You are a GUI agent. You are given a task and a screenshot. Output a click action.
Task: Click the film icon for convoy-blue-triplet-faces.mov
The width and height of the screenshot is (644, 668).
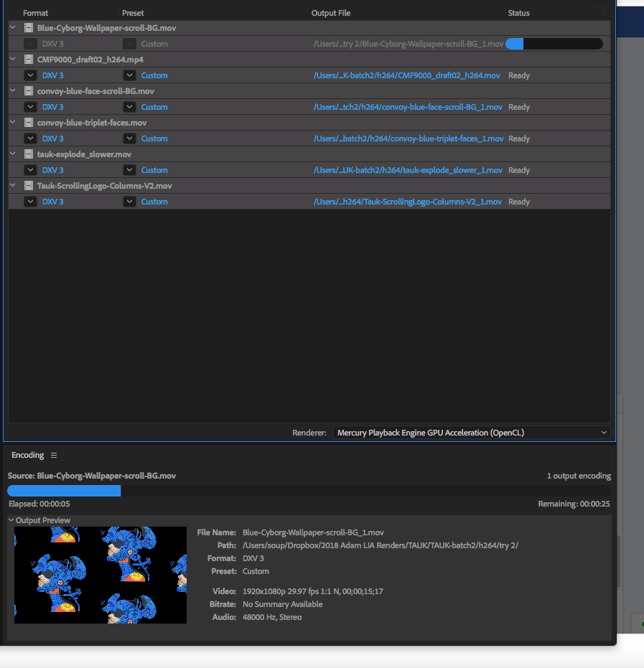pyautogui.click(x=29, y=123)
